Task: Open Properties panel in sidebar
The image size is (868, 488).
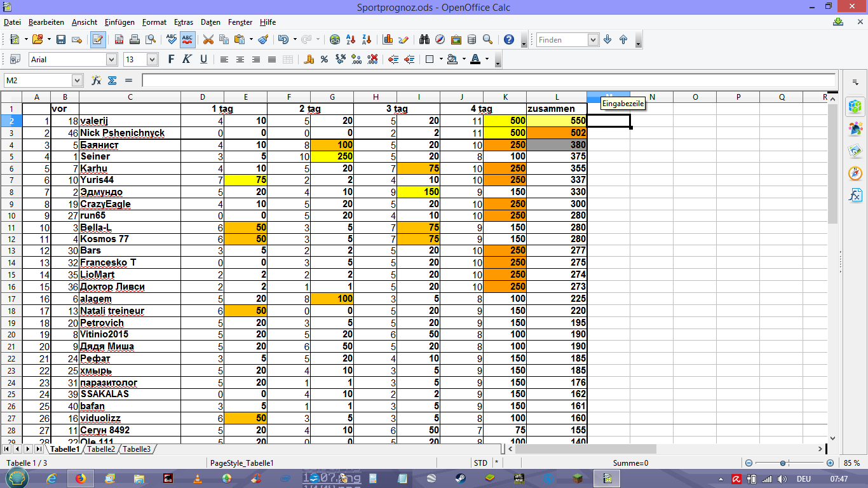Action: click(855, 106)
